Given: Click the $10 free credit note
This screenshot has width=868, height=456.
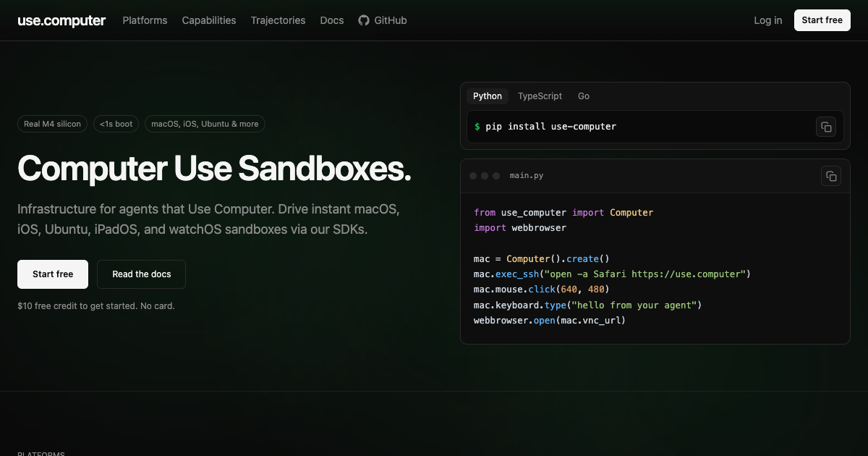Looking at the screenshot, I should [x=96, y=306].
